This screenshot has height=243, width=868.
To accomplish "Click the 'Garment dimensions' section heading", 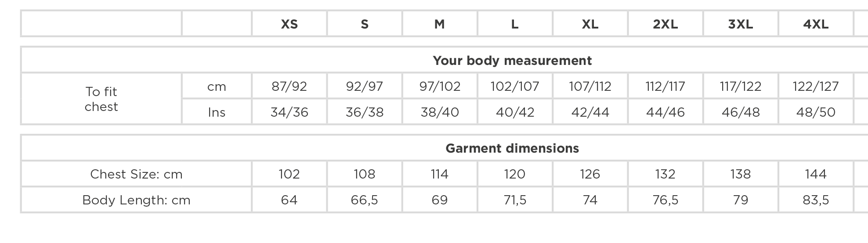I will tap(512, 148).
